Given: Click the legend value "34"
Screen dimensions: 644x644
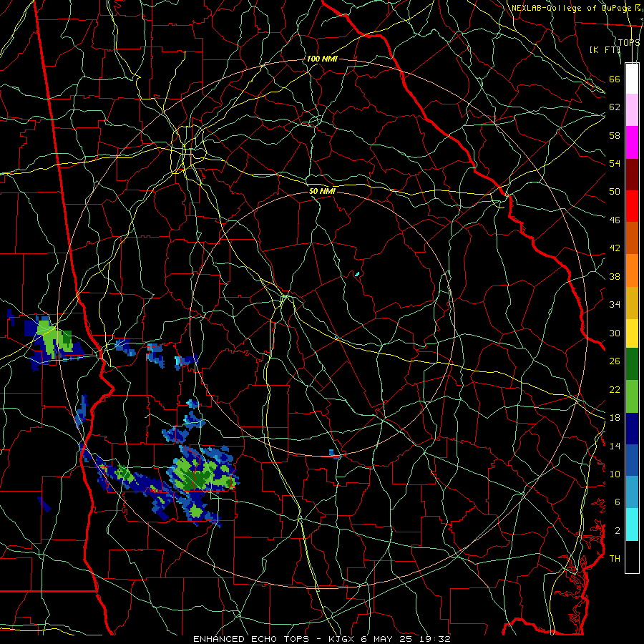Looking at the screenshot, I should tap(615, 305).
